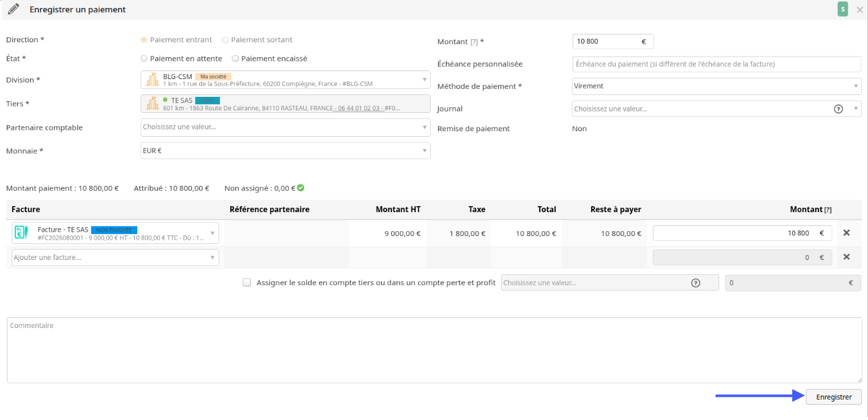Image resolution: width=868 pixels, height=420 pixels.
Task: Select Paiement sortant radio button
Action: tap(225, 40)
